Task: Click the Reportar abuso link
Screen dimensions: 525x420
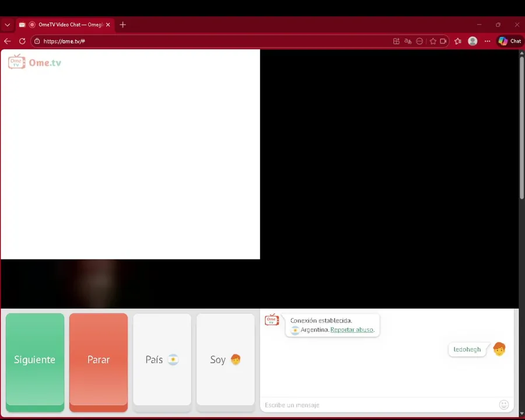Action: coord(352,330)
